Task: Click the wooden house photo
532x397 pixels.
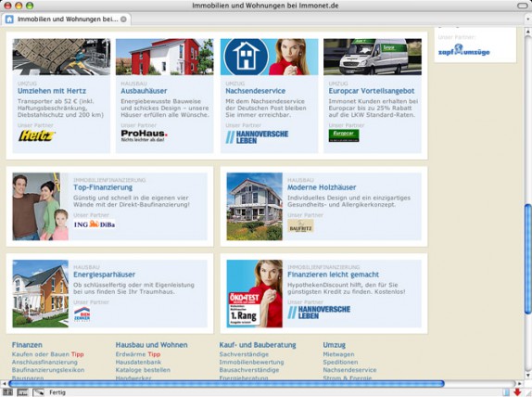Action: (255, 207)
